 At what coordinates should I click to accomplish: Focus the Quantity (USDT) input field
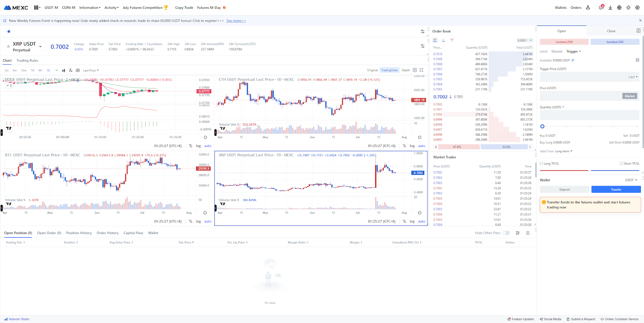coord(590,115)
